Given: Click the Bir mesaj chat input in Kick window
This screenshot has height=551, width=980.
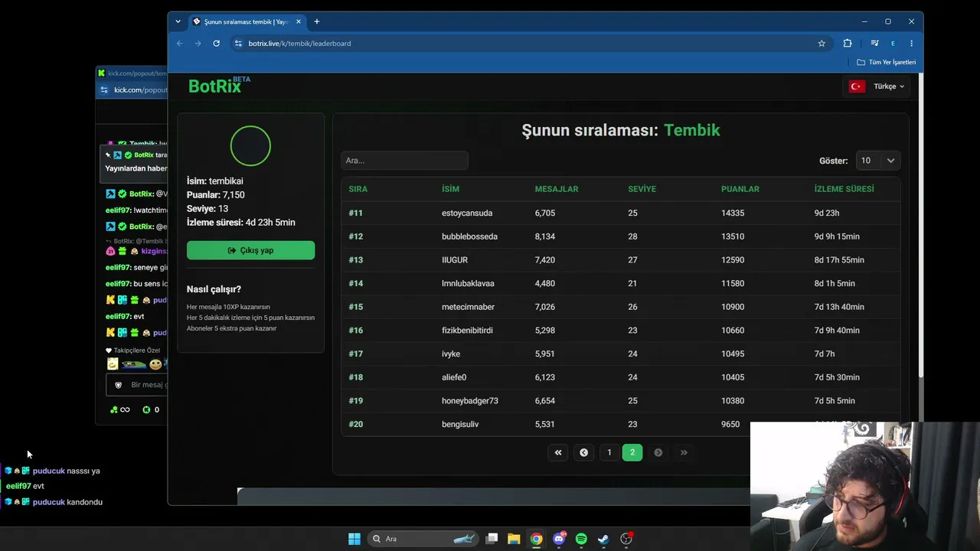Looking at the screenshot, I should (137, 385).
